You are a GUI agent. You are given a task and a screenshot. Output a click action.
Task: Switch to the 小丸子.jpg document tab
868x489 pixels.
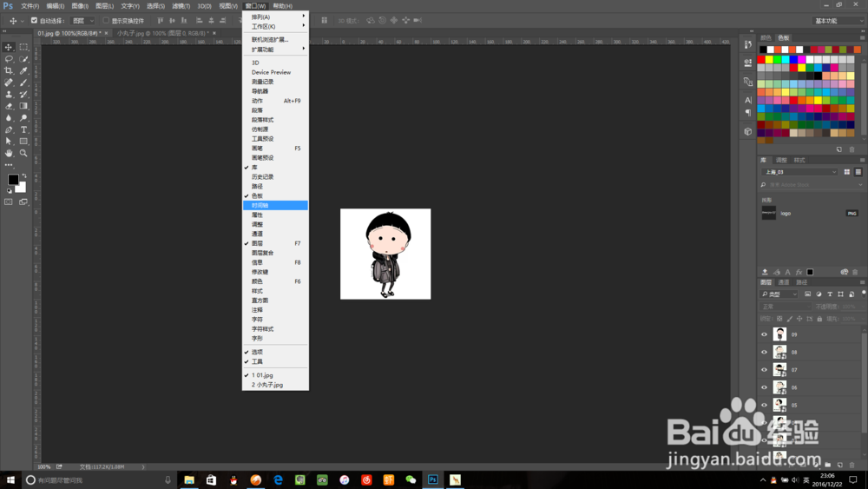coord(163,33)
